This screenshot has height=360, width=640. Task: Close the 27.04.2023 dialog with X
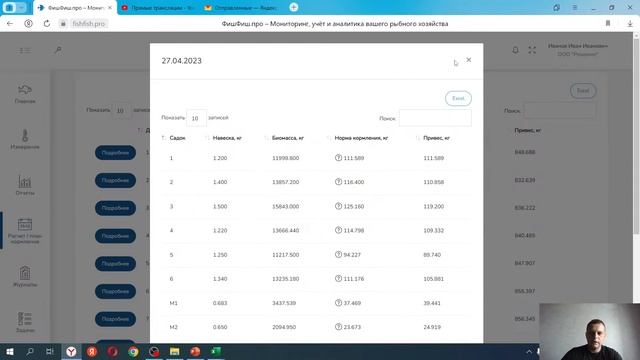coord(469,60)
